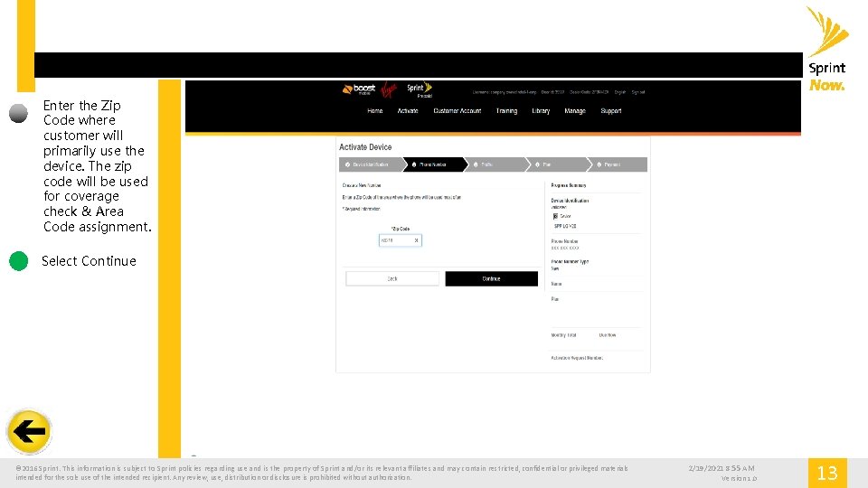
Task: Click the 'Select Continue' instruction text
Action: pos(90,261)
